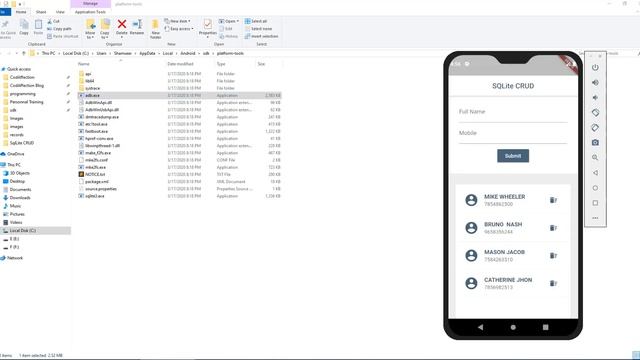Screen dimensions: 640x360
Task: Open Downloads in navigation pane
Action: 20,198
